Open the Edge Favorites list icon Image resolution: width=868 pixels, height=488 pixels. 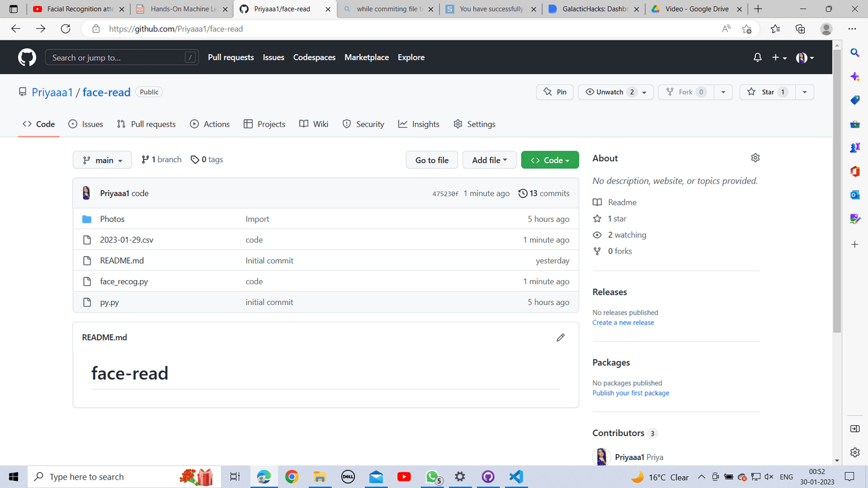(775, 29)
